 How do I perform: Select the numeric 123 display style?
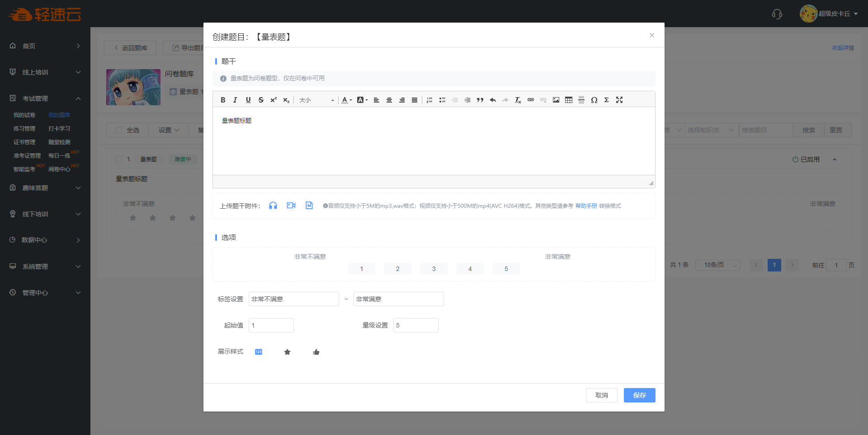tap(259, 352)
